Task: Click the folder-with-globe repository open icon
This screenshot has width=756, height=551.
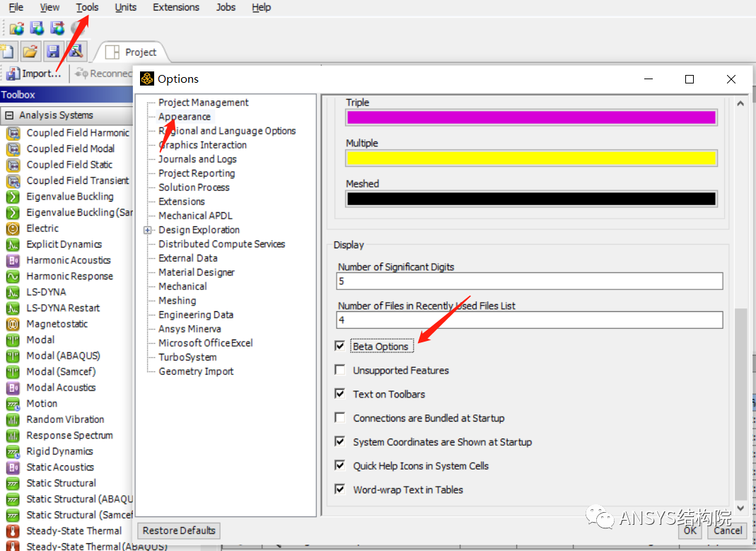Action: [17, 28]
